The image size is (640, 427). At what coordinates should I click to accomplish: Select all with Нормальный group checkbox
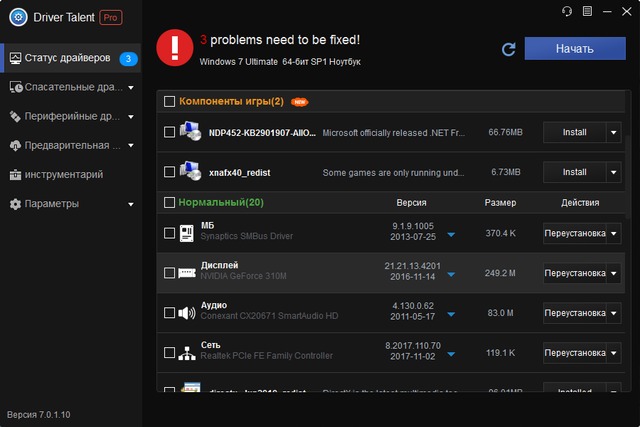[x=169, y=203]
